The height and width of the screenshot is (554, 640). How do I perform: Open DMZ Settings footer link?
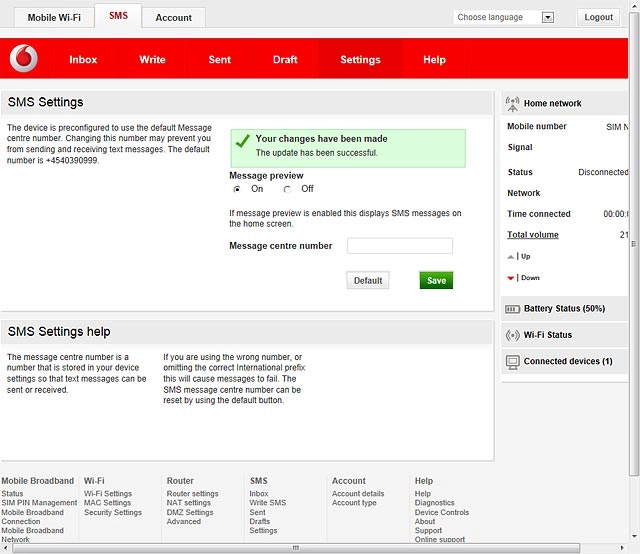(190, 512)
